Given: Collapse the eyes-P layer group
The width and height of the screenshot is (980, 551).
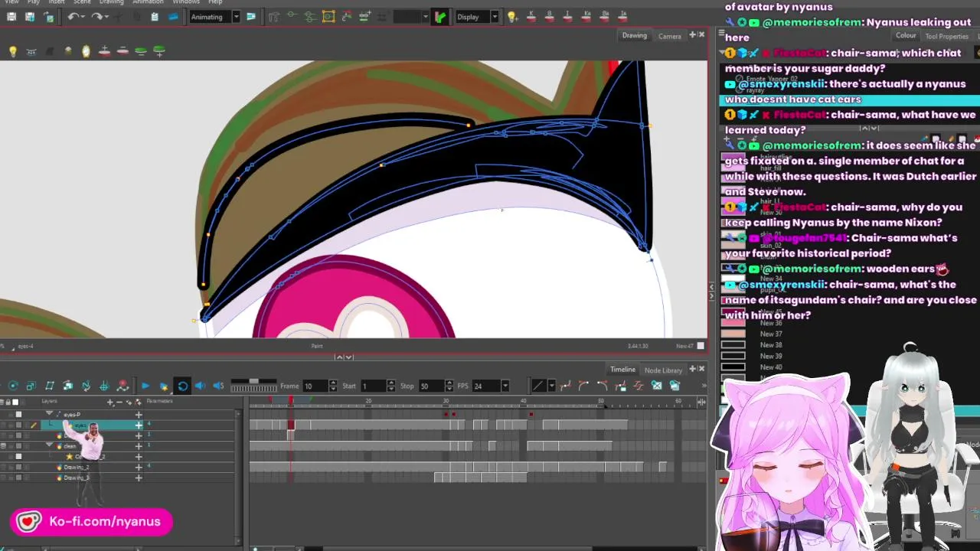Looking at the screenshot, I should click(x=50, y=414).
